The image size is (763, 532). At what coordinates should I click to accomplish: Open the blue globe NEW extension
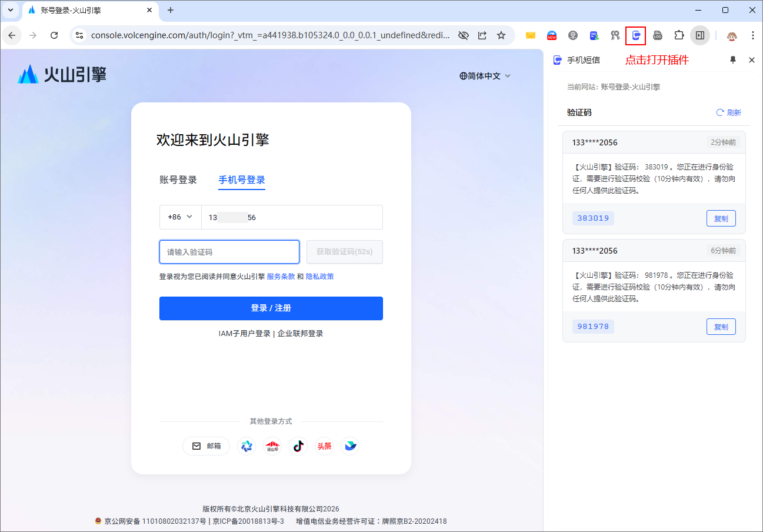click(x=552, y=35)
